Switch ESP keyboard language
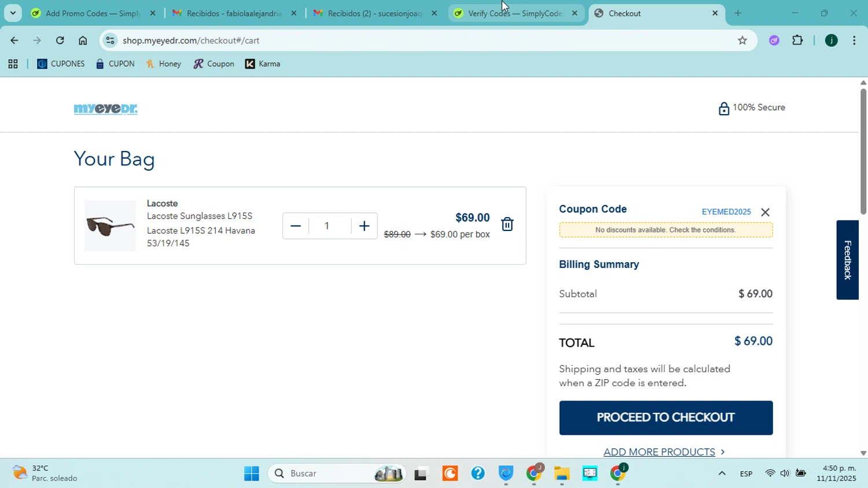 pos(746,474)
